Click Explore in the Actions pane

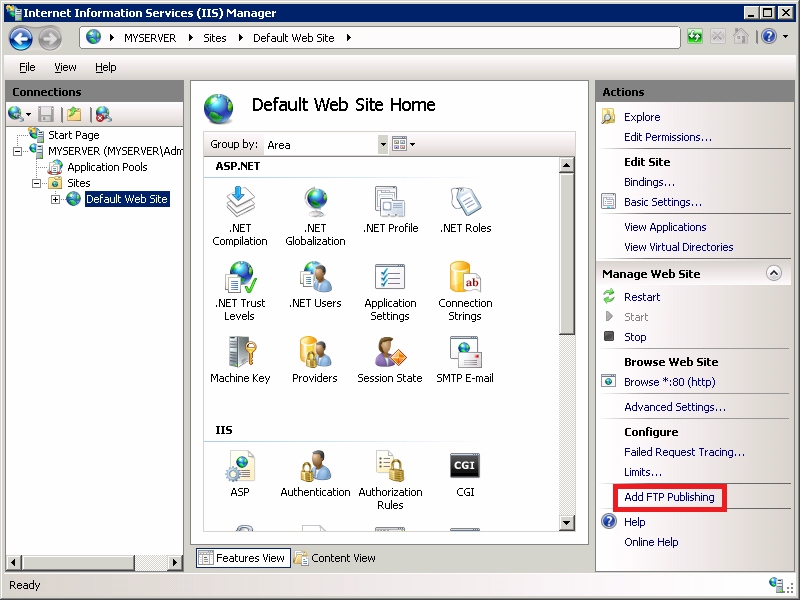click(642, 117)
